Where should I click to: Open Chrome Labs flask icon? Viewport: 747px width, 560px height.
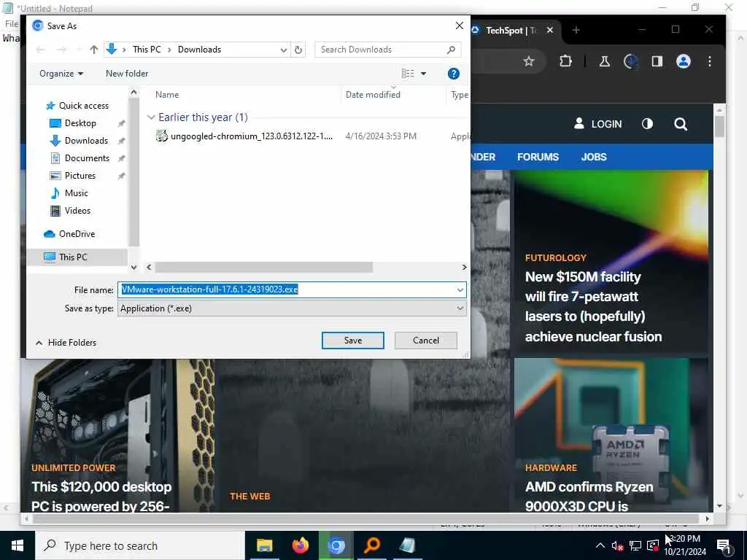[605, 61]
